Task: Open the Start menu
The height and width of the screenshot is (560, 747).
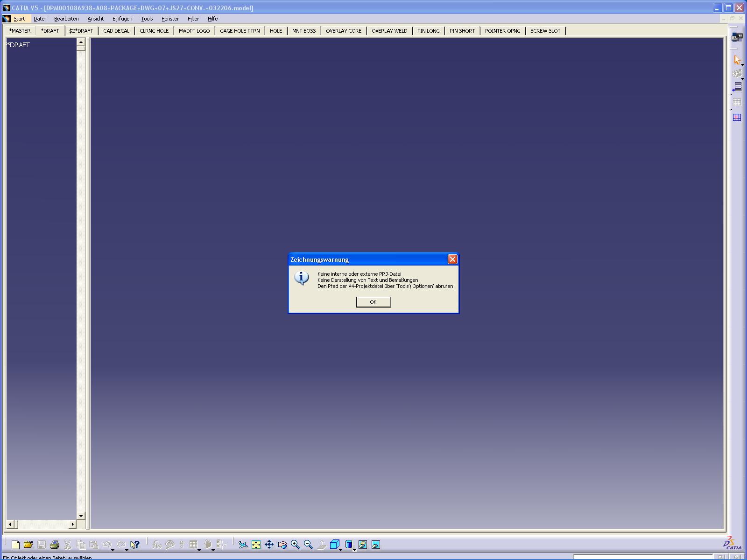Action: [x=19, y=19]
